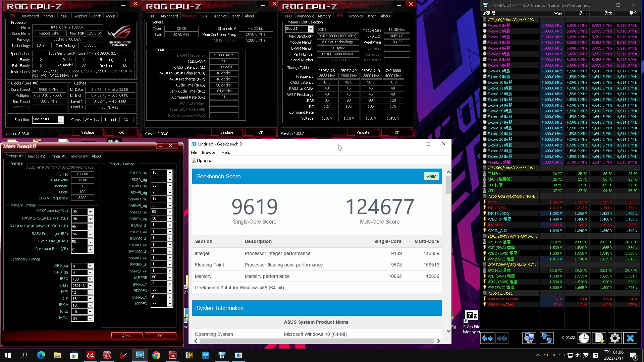Click Valid badge in Geekbench Score header
This screenshot has width=644, height=362.
[431, 176]
